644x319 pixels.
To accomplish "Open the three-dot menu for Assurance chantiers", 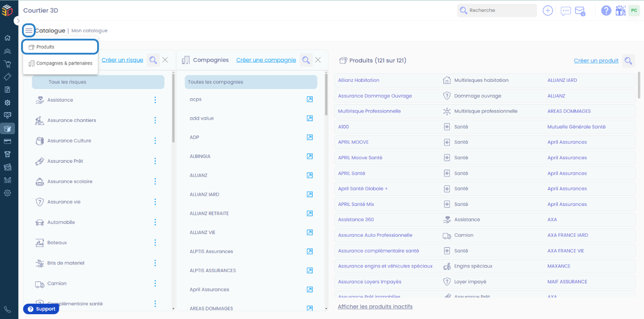I will click(x=155, y=120).
